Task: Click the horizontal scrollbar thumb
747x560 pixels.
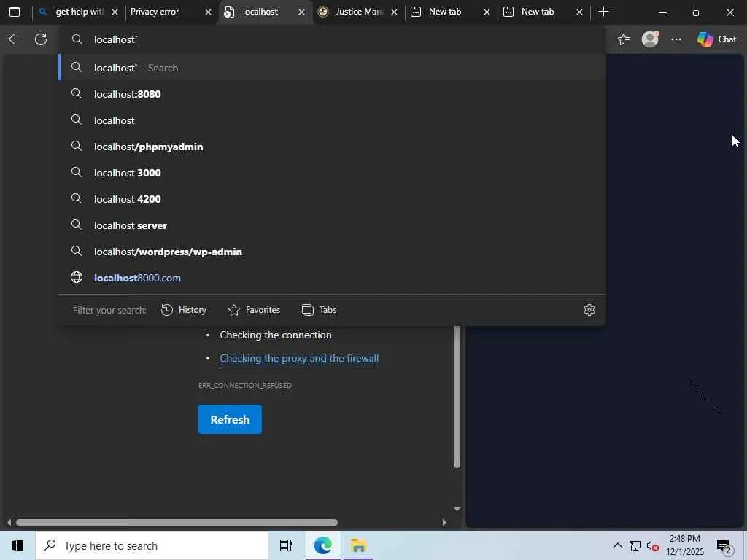Action: tap(177, 522)
